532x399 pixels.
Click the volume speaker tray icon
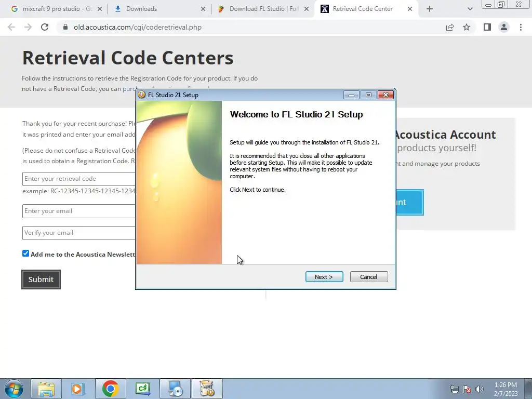[480, 389]
